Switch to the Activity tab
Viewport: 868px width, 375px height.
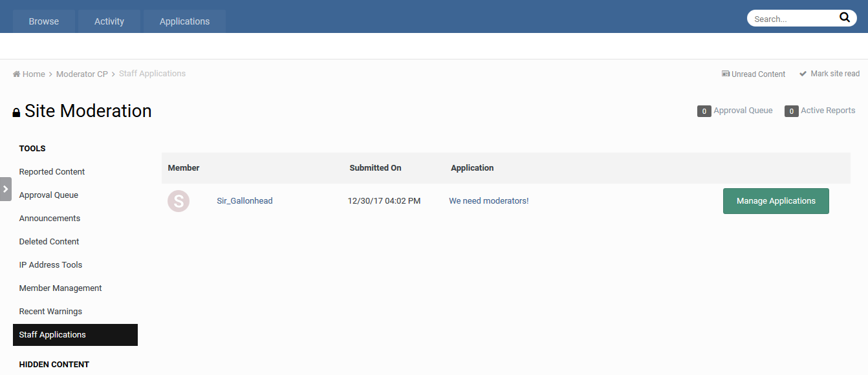[109, 21]
